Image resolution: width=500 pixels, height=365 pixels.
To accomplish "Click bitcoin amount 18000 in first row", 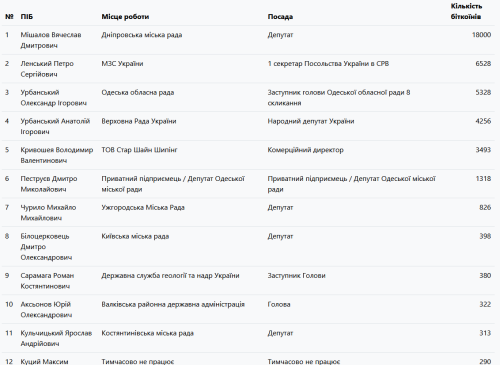I will coord(481,35).
